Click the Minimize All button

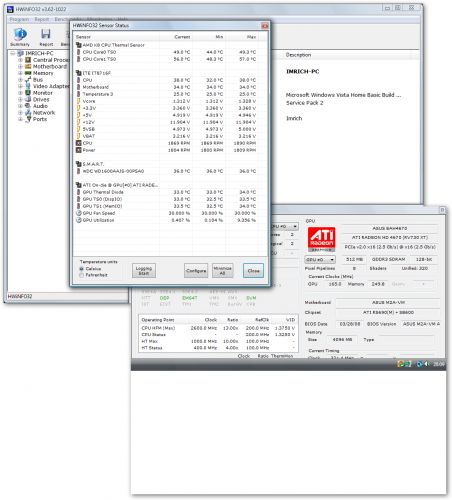[x=222, y=271]
